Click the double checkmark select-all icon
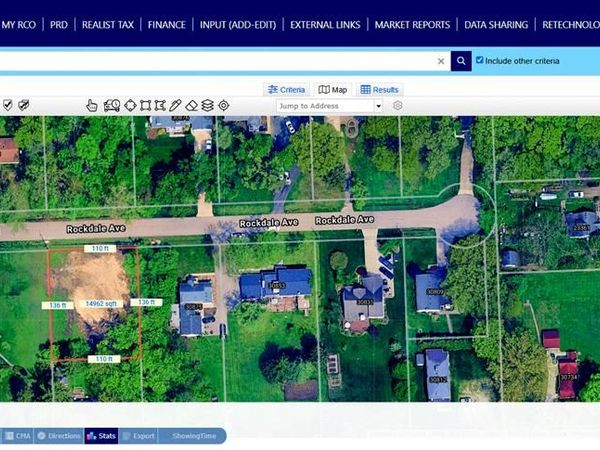Screen dimensions: 600x450 24,105
